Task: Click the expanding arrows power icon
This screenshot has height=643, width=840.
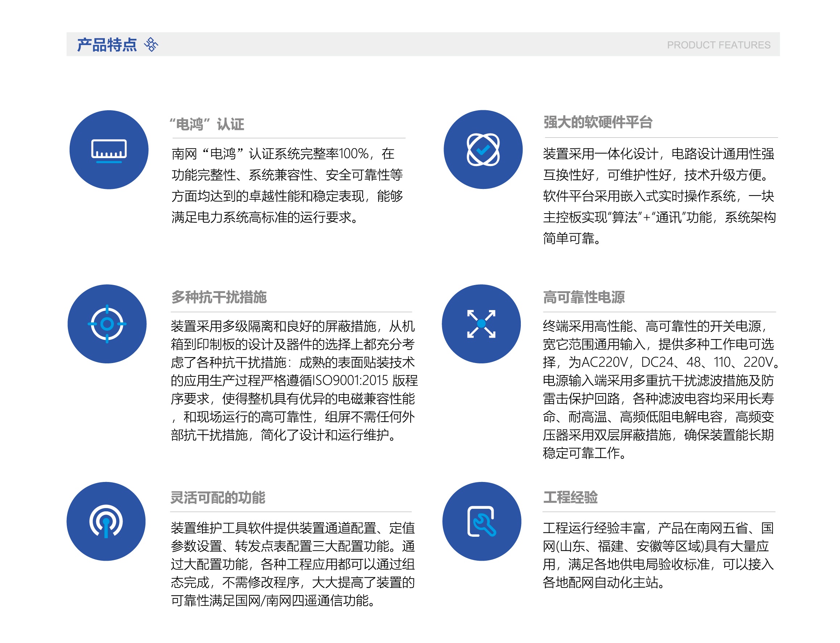Action: tap(481, 324)
